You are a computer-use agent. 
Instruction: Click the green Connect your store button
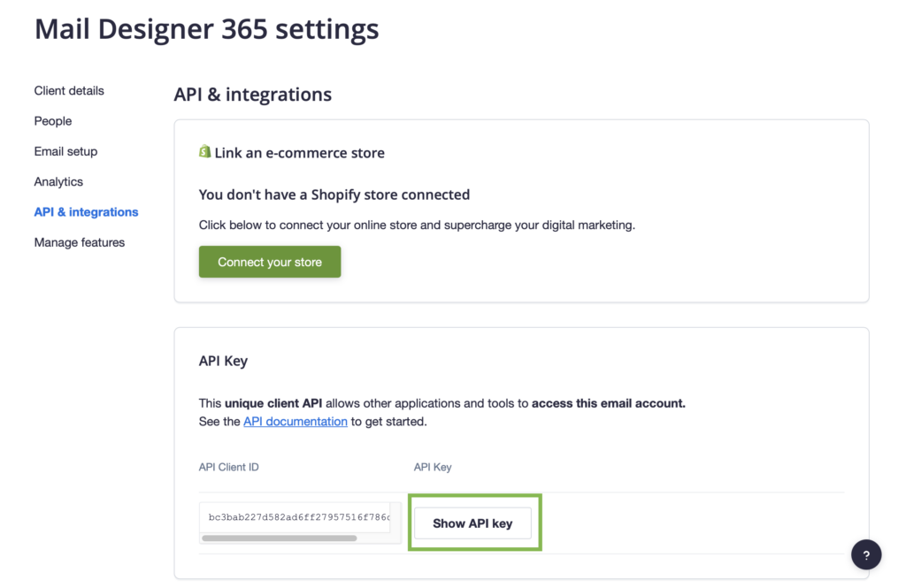click(270, 262)
